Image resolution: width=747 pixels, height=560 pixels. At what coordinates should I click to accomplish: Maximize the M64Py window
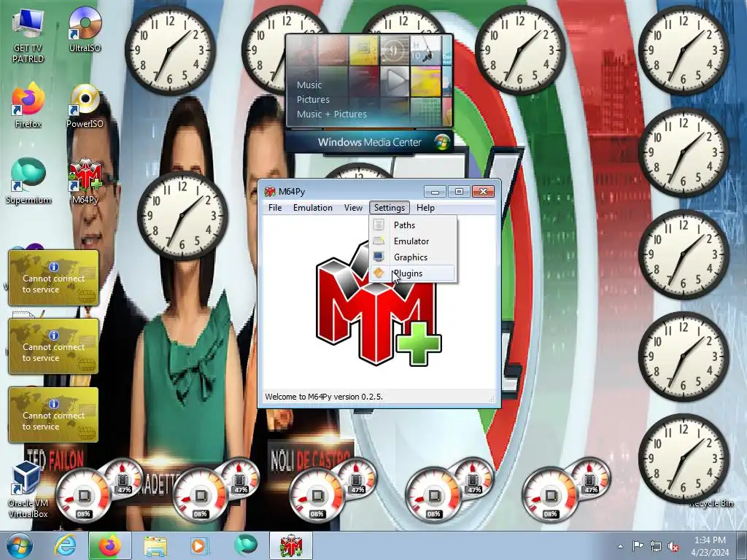click(x=459, y=192)
